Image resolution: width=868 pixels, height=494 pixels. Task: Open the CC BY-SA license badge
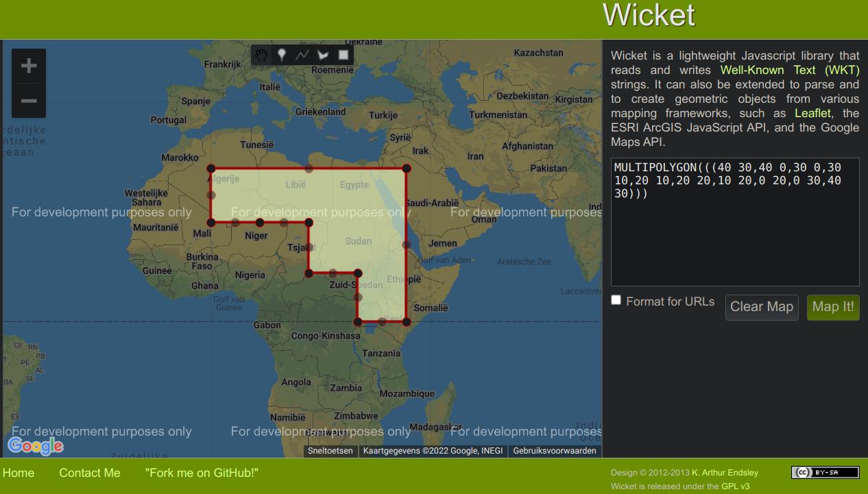click(825, 472)
